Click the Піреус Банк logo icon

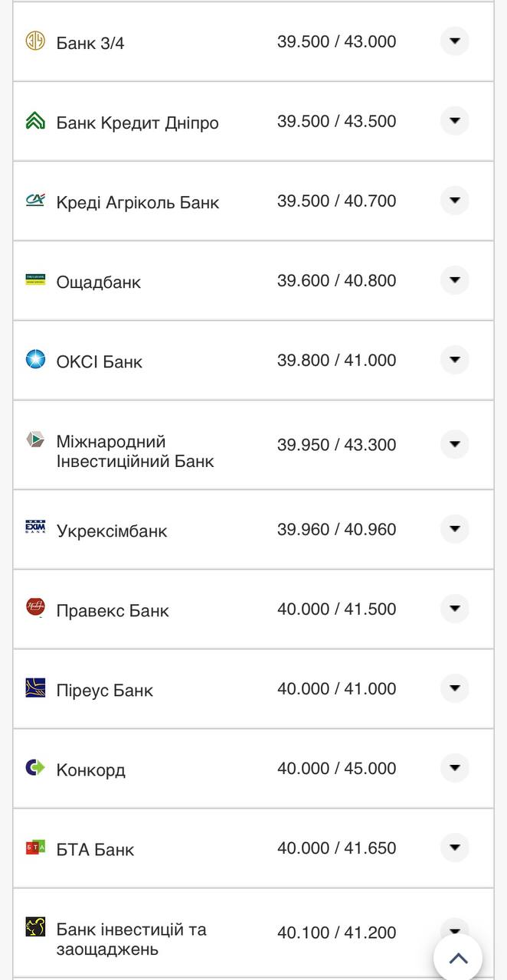34,688
